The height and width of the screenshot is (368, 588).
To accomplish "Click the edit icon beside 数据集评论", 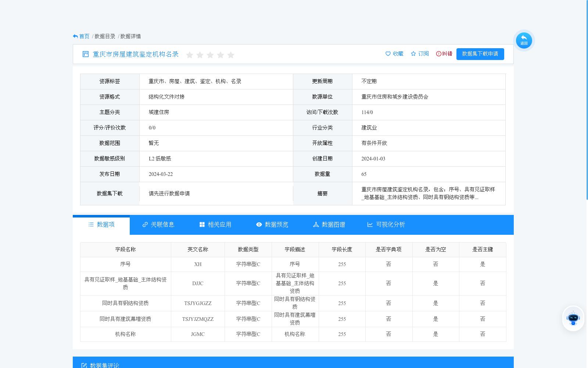I will coord(84,365).
